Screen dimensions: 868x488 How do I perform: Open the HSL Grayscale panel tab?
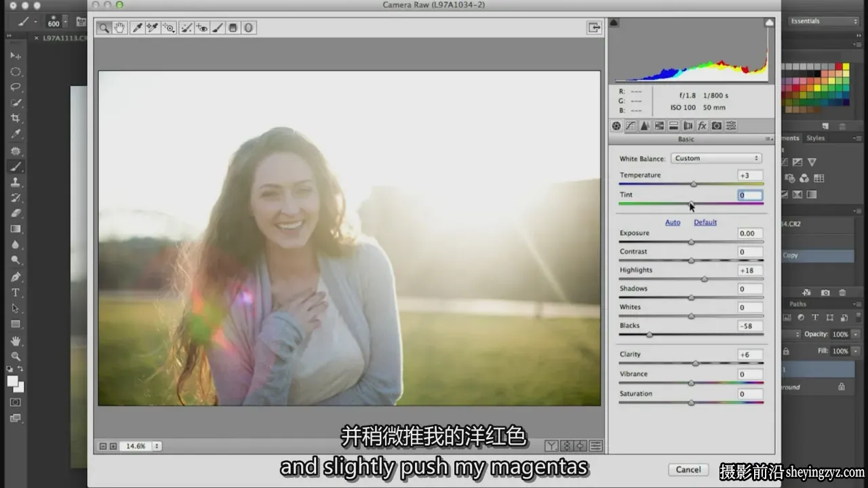click(x=659, y=126)
